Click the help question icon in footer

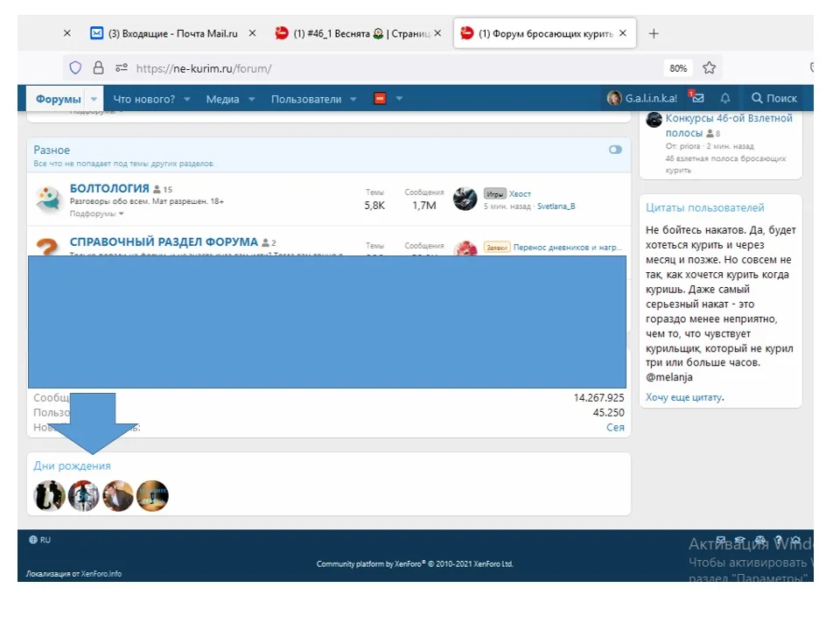(779, 540)
